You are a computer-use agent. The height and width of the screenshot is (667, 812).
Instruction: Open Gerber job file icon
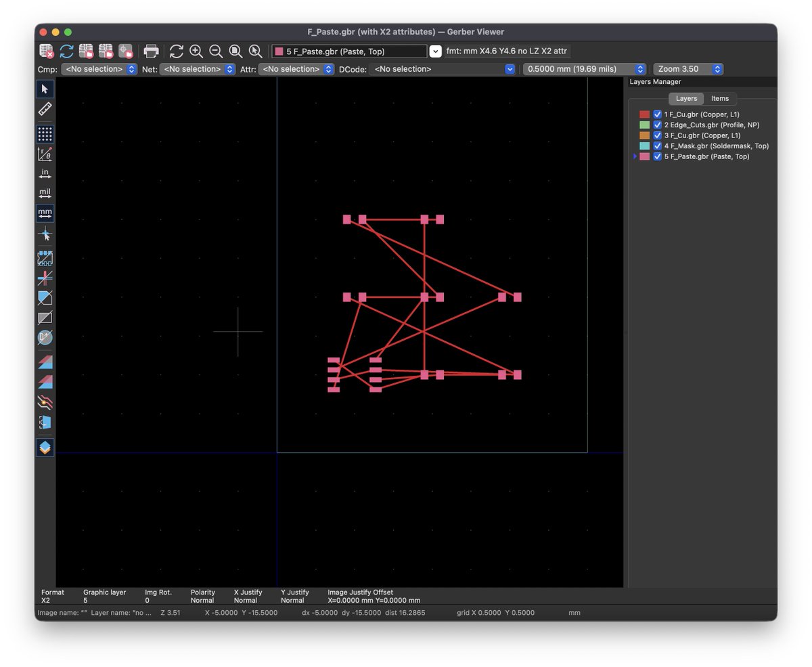coord(126,51)
